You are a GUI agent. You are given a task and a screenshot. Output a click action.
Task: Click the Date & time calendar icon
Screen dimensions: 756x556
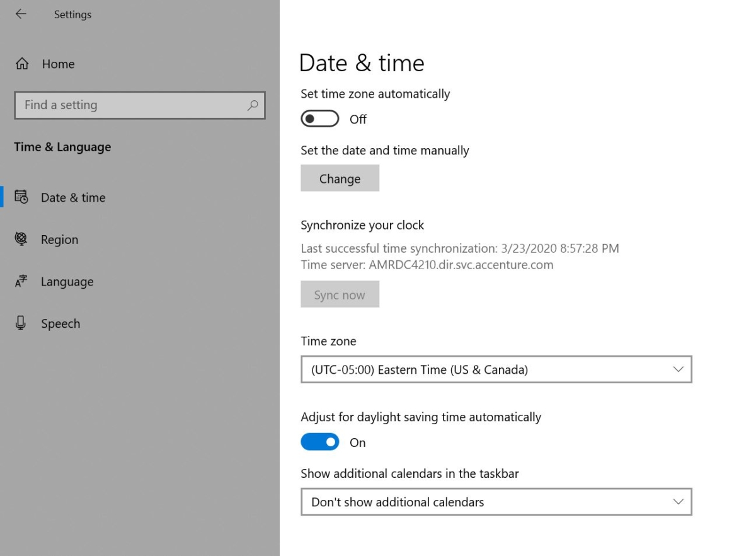21,197
